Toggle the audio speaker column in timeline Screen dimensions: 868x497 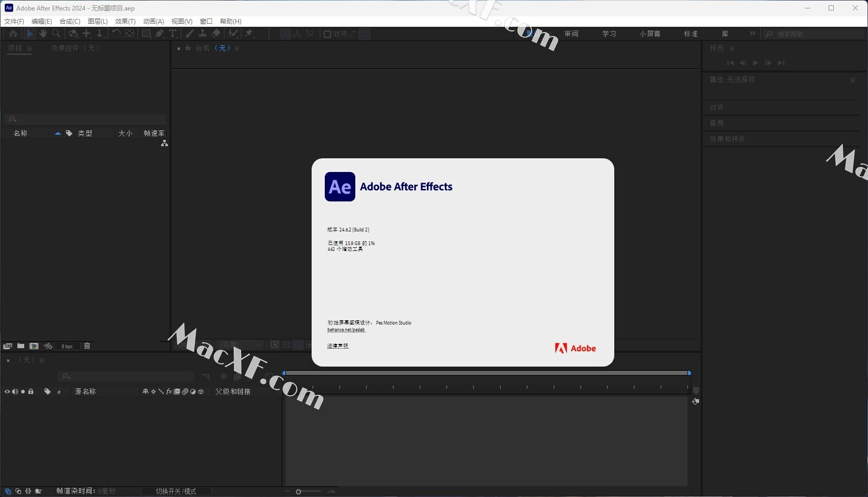(15, 392)
